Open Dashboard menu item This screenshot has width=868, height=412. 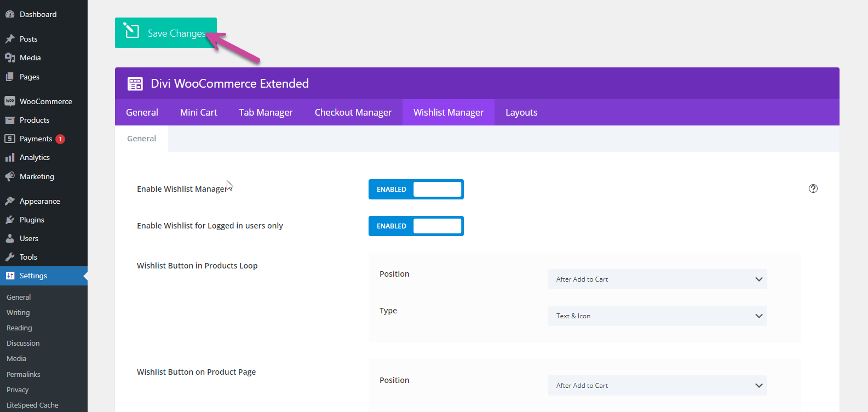click(x=44, y=14)
